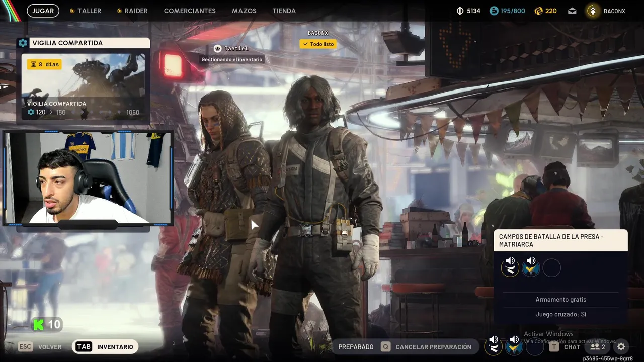Click the VOLVER back button
The height and width of the screenshot is (362, 644).
coord(40,347)
